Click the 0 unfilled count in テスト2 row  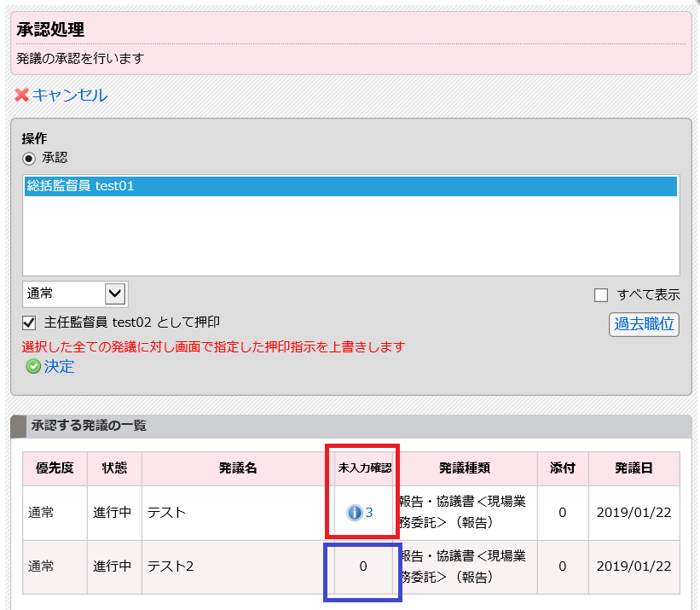coord(363,566)
